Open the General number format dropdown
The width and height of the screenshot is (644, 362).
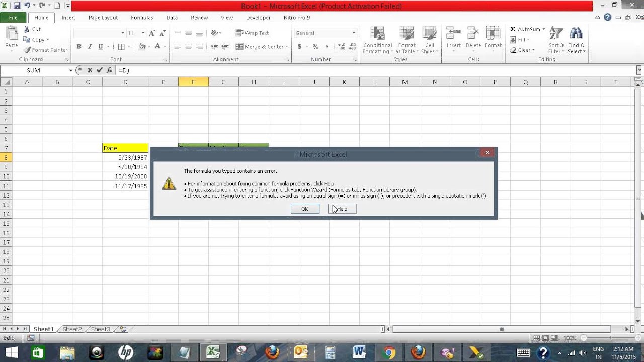[354, 33]
